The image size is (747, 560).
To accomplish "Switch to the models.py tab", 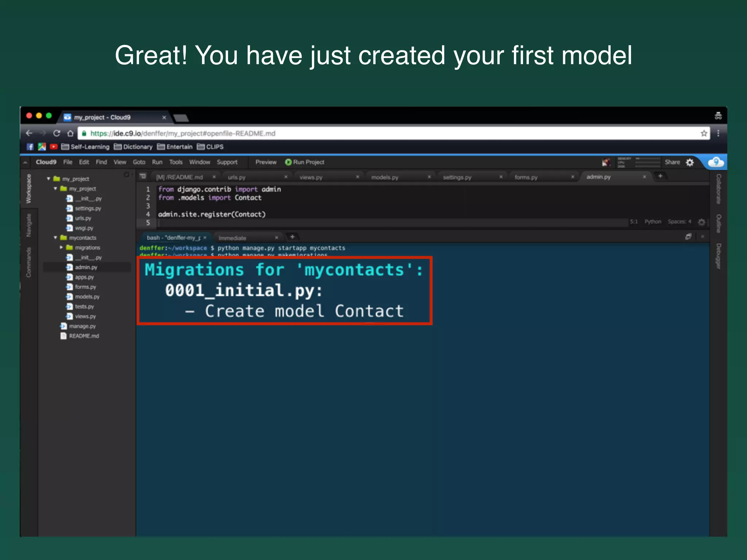I will point(385,177).
